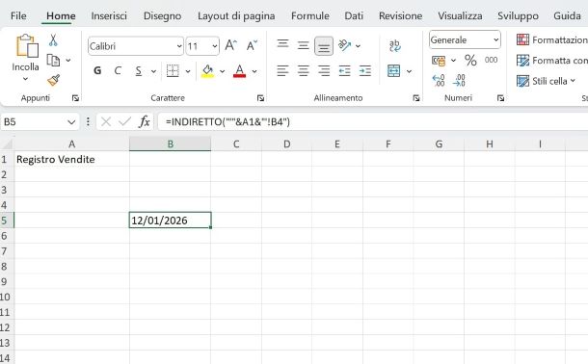
Task: Open font color dropdown arrow
Action: pyautogui.click(x=254, y=71)
